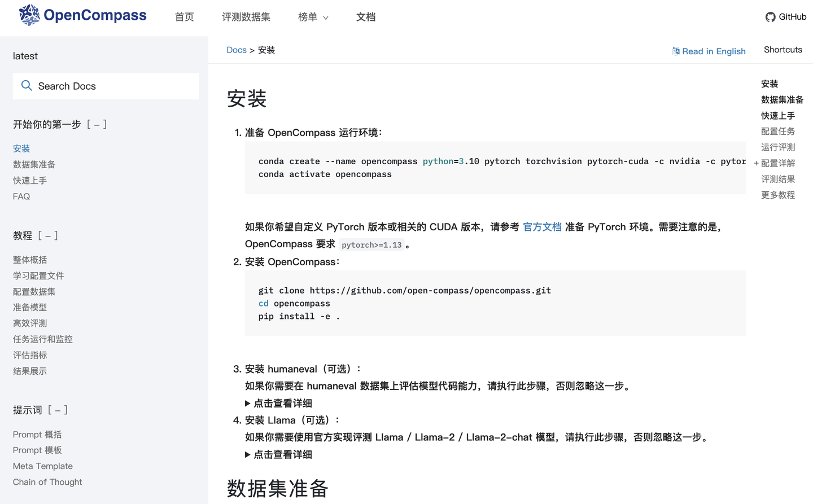Expand the 榜单 dropdown in the top navigation
The height and width of the screenshot is (504, 813).
(313, 17)
